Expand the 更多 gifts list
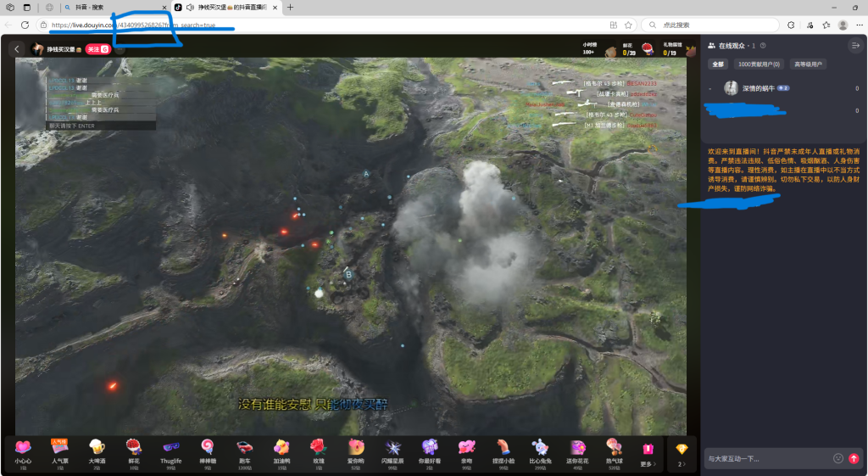This screenshot has height=476, width=868. [648, 455]
